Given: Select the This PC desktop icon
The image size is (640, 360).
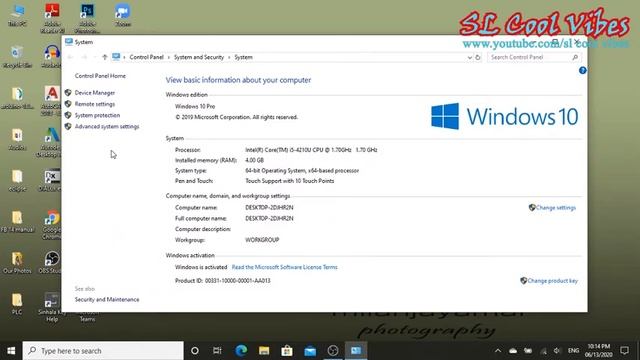Looking at the screenshot, I should (17, 15).
